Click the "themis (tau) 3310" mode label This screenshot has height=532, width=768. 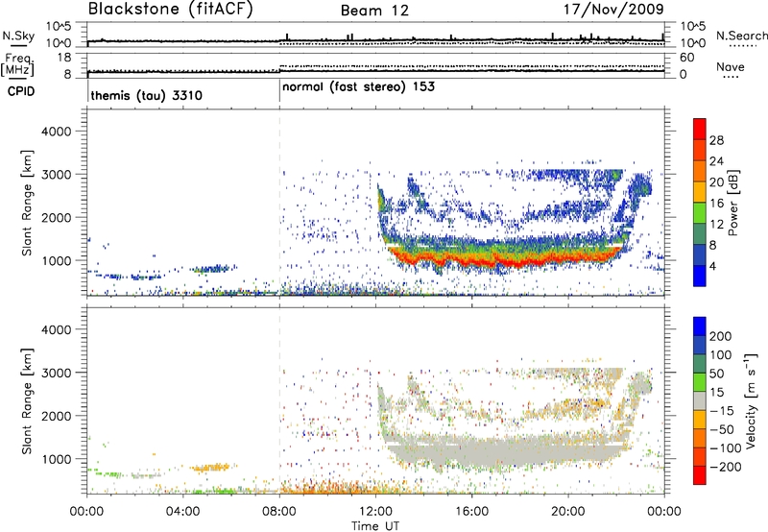coord(147,95)
